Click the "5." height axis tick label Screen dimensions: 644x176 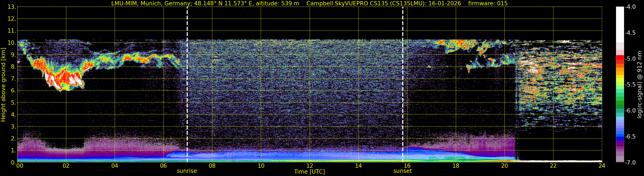(x=13, y=103)
